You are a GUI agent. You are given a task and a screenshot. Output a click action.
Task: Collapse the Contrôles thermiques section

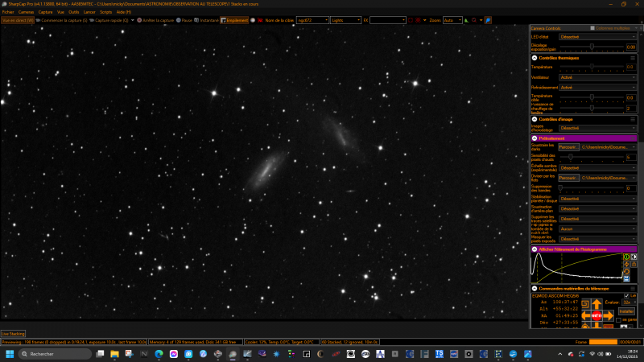[535, 58]
